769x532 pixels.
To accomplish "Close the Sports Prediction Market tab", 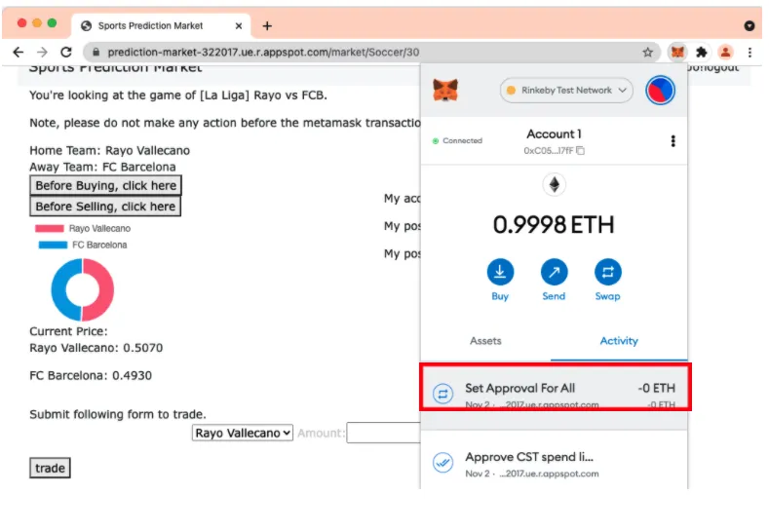I will tap(239, 26).
